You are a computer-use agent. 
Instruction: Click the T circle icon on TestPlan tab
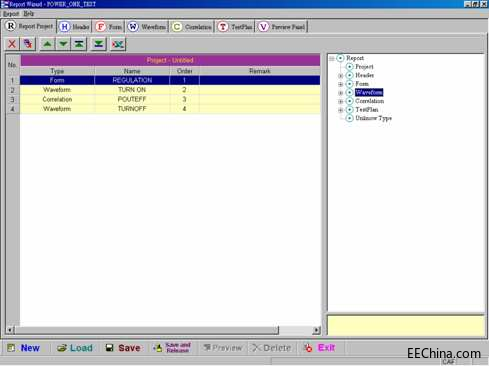(x=223, y=27)
